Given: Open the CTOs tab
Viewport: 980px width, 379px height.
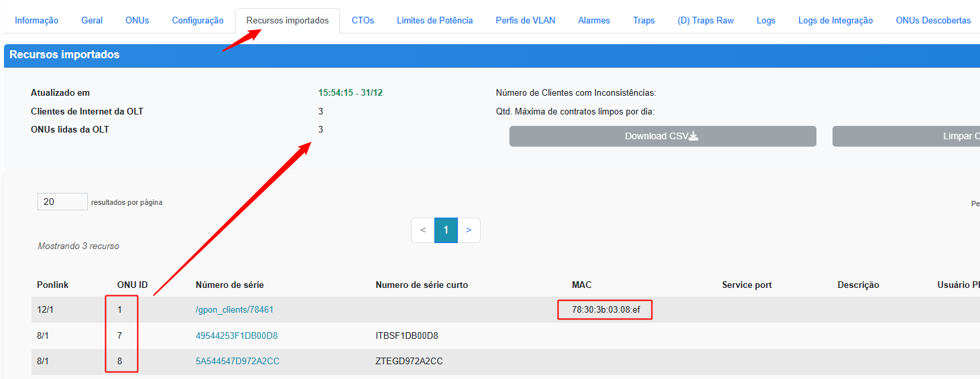Looking at the screenshot, I should [363, 20].
